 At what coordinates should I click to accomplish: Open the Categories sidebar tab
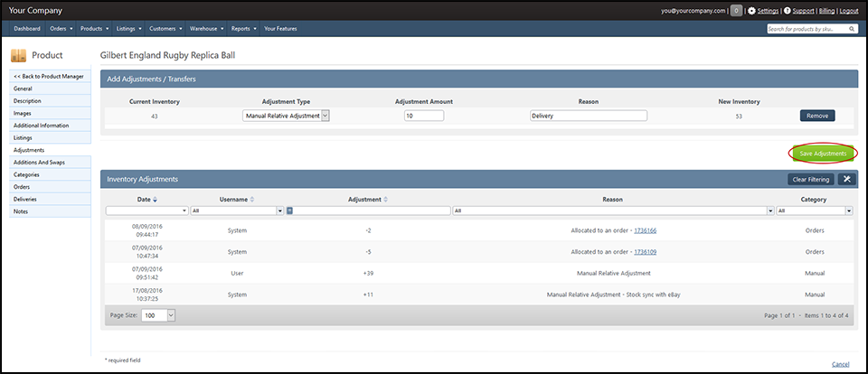pyautogui.click(x=51, y=174)
